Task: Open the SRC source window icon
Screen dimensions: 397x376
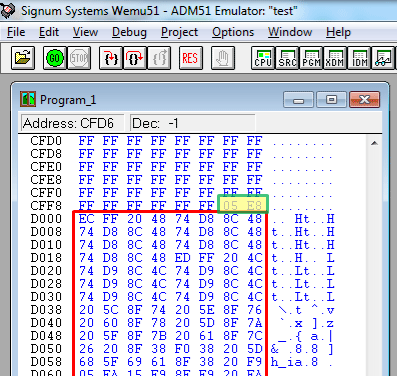Action: tap(287, 58)
